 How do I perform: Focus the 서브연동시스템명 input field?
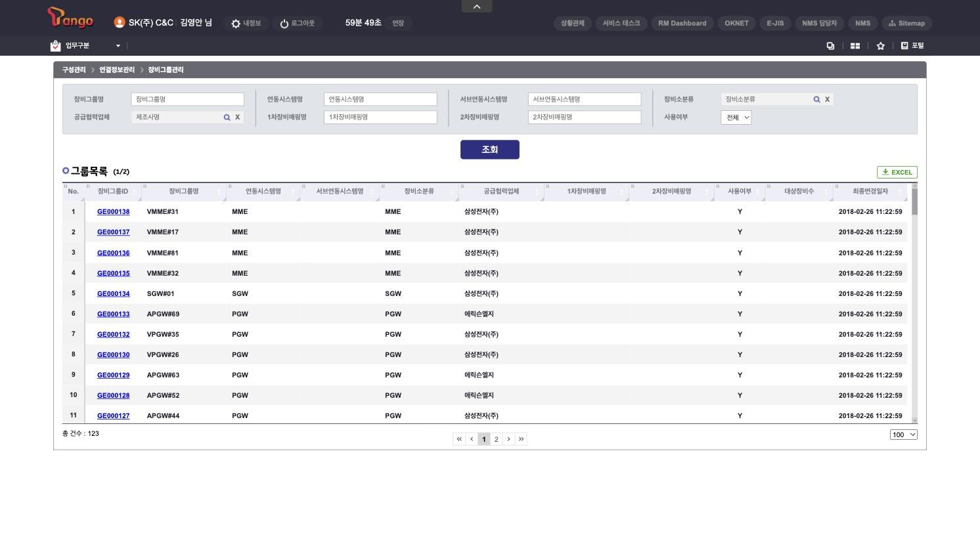585,99
